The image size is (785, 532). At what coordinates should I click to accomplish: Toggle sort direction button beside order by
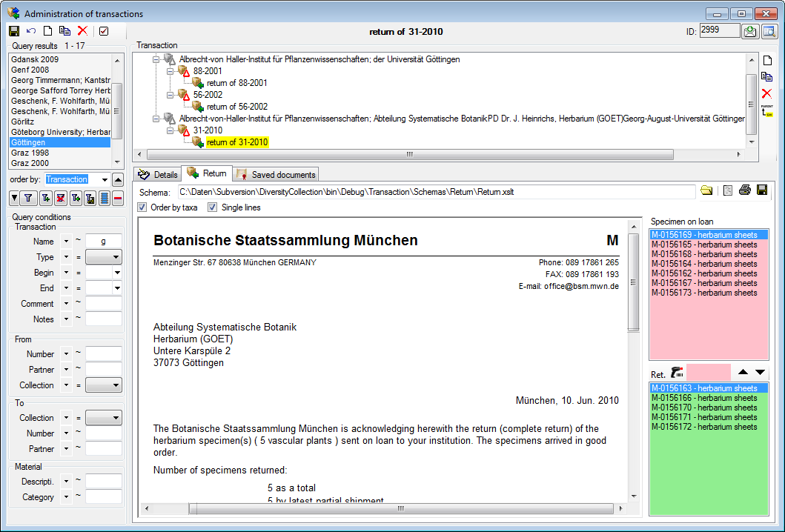pyautogui.click(x=118, y=179)
